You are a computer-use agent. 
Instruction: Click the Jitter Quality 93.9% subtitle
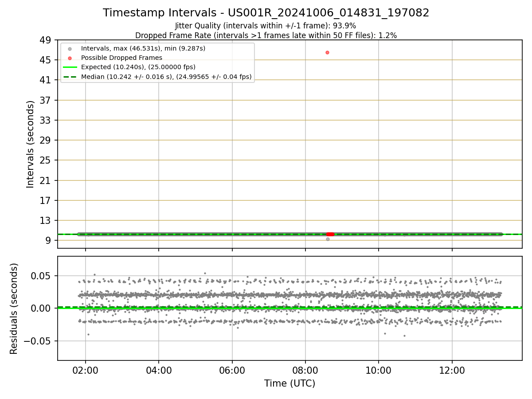266,26
